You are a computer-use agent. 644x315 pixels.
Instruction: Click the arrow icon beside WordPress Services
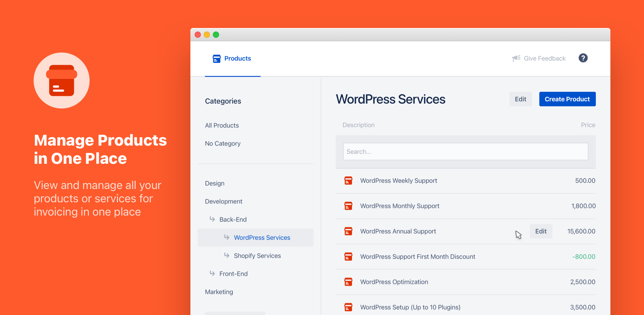227,237
